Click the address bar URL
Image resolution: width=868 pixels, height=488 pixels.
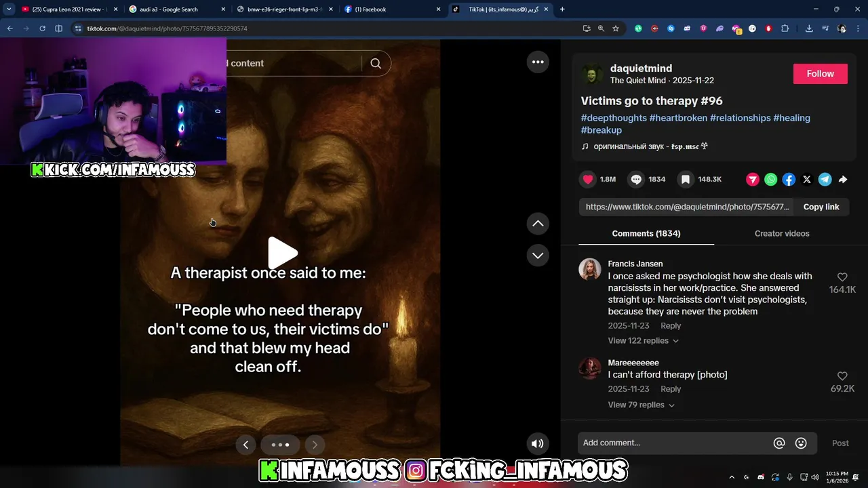[x=167, y=28]
